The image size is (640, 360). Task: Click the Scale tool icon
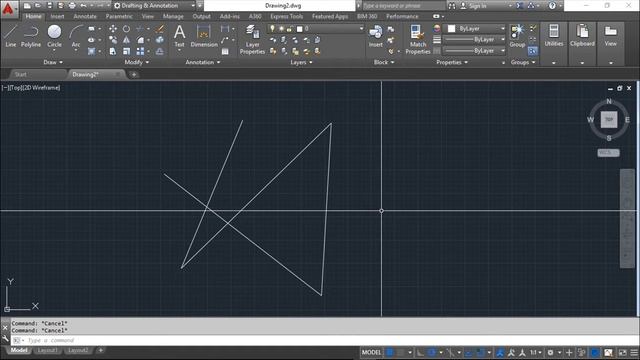[x=127, y=51]
